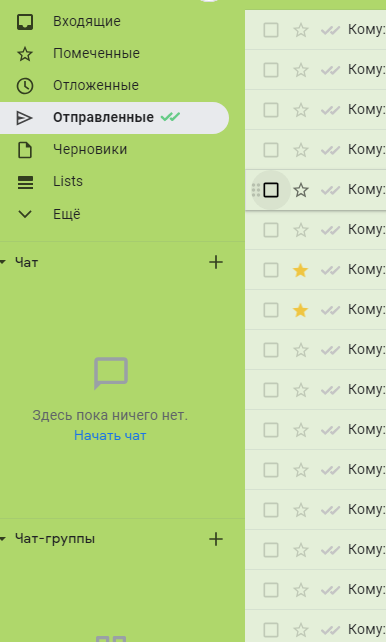The image size is (386, 642).
Task: Open the Lists label
Action: click(x=68, y=181)
